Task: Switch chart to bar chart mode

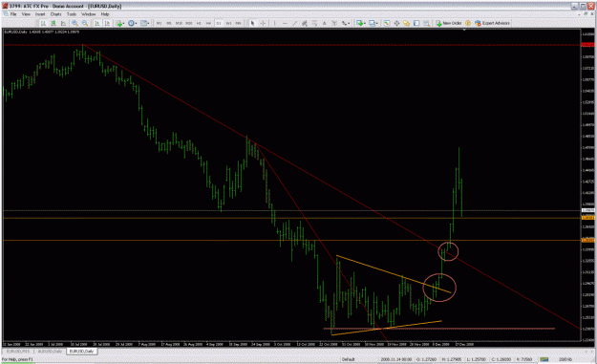Action: 43,23
